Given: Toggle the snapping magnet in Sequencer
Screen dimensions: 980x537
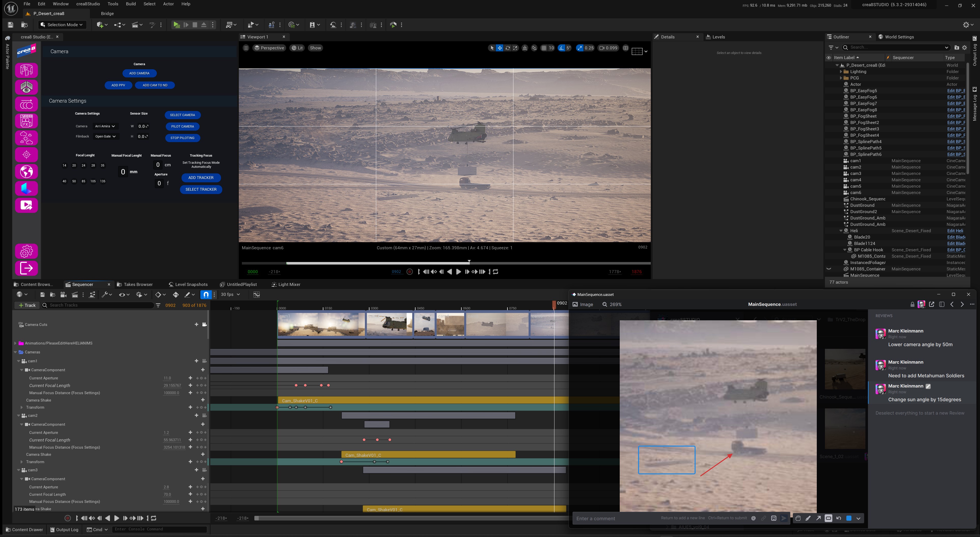Looking at the screenshot, I should [206, 294].
